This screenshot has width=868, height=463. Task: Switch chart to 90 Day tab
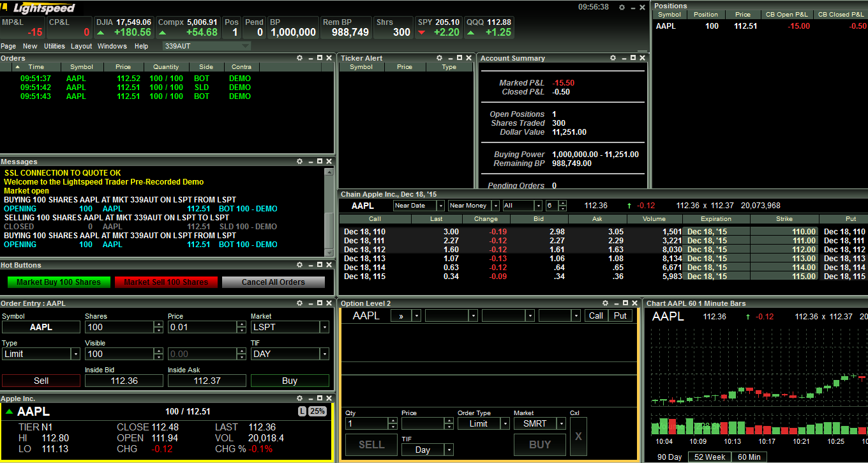coord(670,457)
